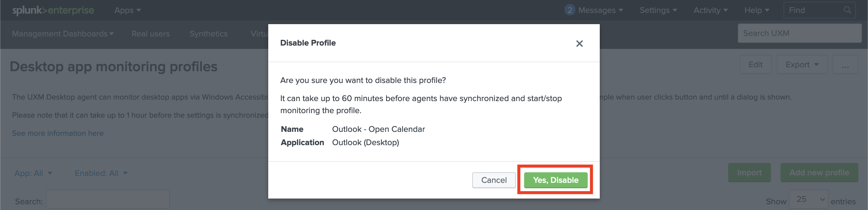The width and height of the screenshot is (868, 210).
Task: Expand the Settings menu
Action: [658, 11]
